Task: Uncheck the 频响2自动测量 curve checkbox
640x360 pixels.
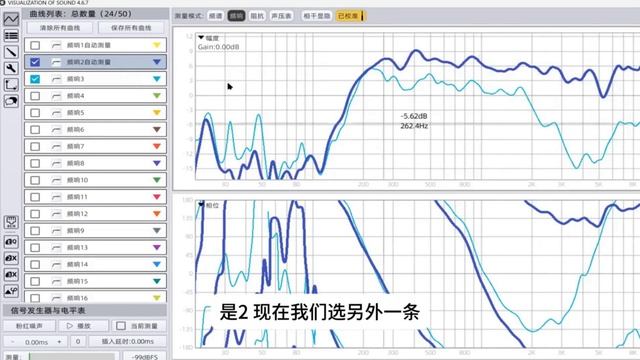Action: tap(35, 62)
